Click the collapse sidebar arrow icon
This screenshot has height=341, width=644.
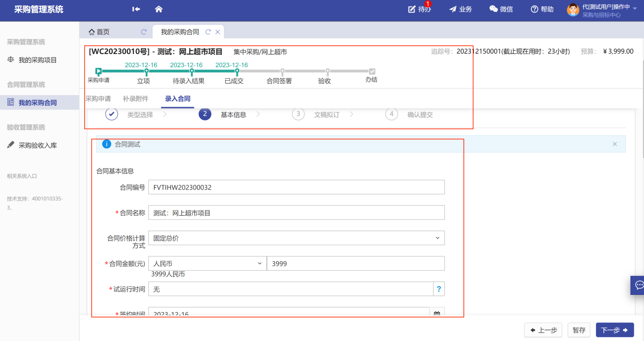(x=136, y=9)
